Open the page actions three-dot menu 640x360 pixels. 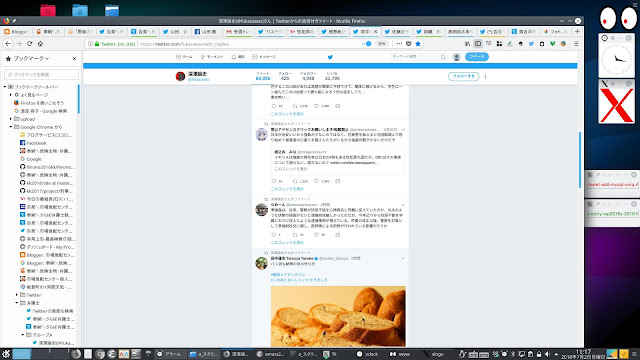pyautogui.click(x=399, y=44)
